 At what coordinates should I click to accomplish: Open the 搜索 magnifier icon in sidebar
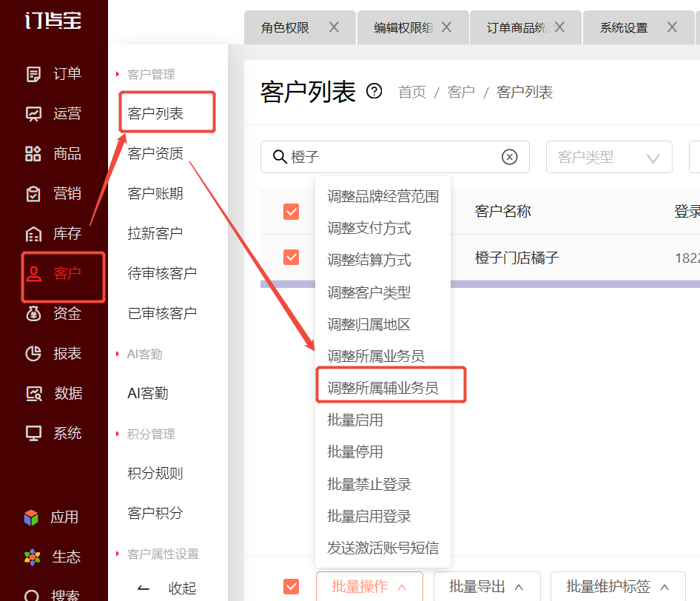tap(31, 596)
